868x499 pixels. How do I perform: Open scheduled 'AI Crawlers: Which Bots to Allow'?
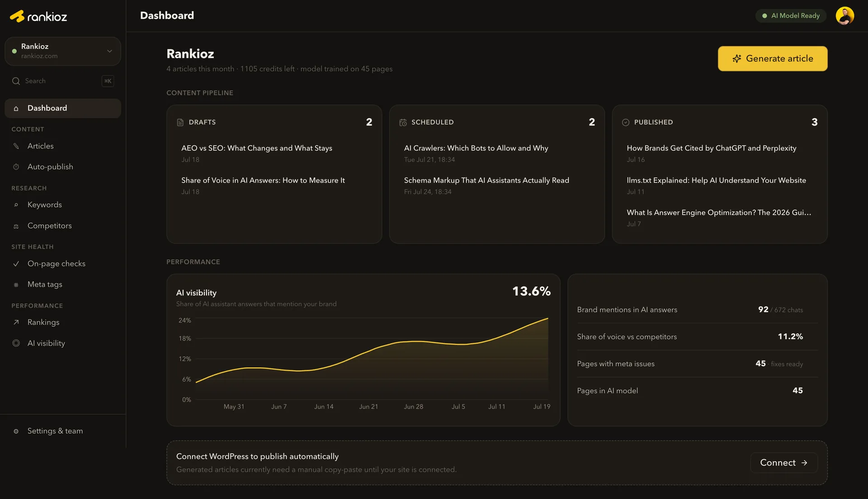point(476,148)
